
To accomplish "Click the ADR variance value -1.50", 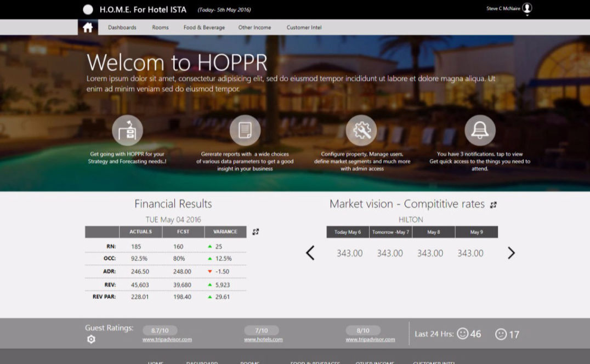I will pos(222,271).
